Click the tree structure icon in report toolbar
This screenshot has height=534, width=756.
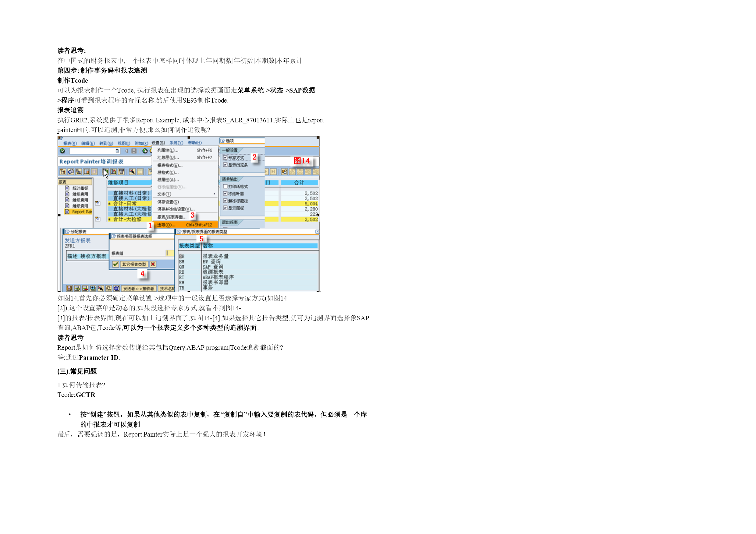(62, 171)
